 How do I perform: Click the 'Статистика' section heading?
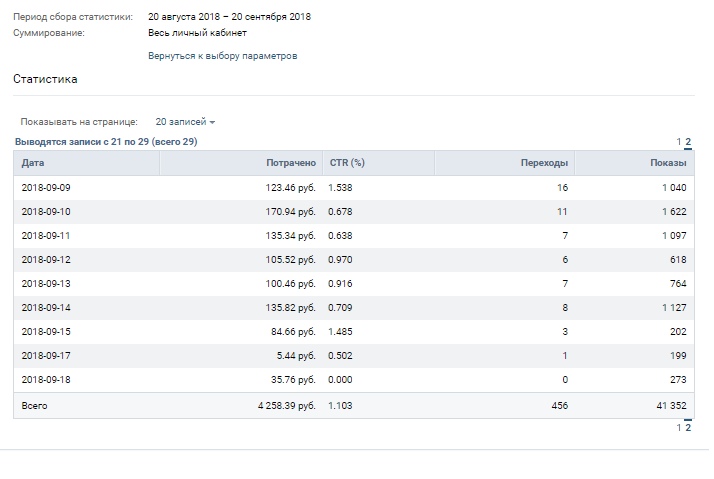tap(45, 79)
